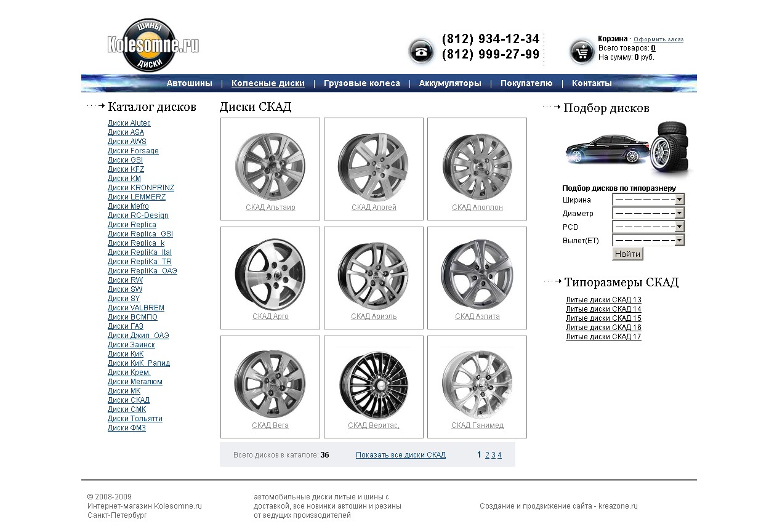
Task: Select Диски Мегалюм in catalog
Action: tap(135, 382)
